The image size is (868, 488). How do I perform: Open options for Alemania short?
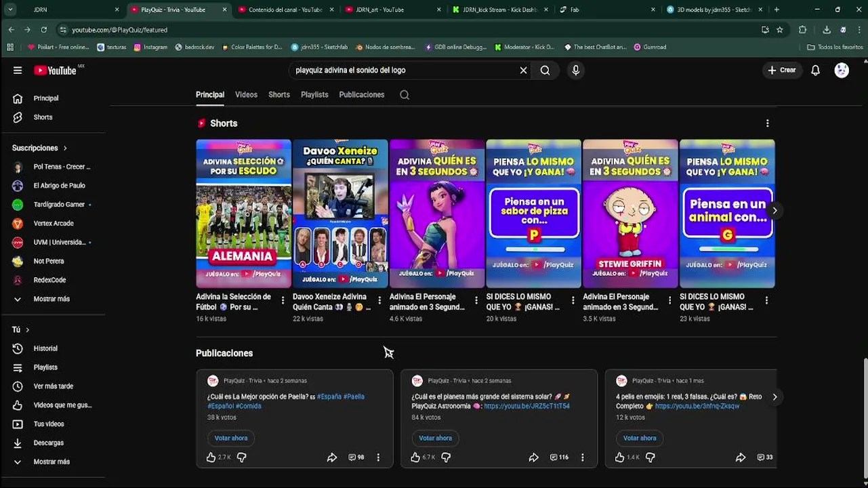[283, 301]
